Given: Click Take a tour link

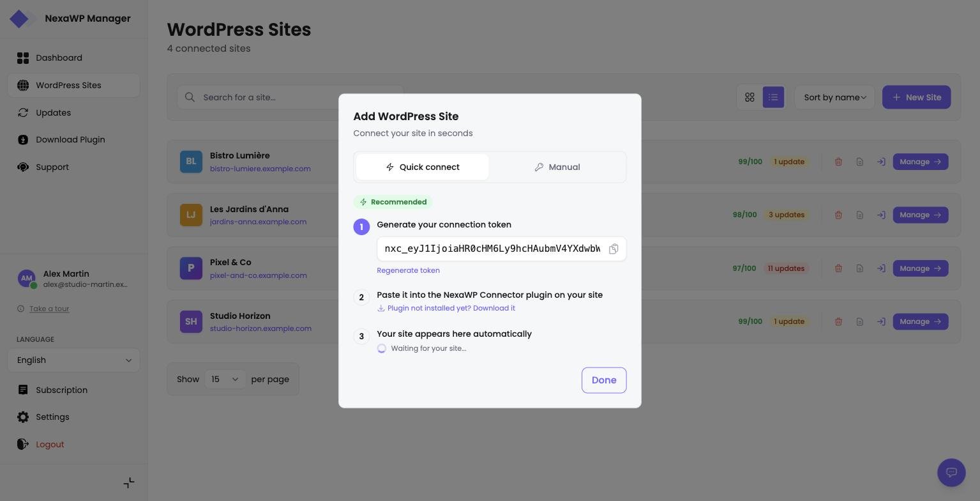Looking at the screenshot, I should (x=49, y=309).
